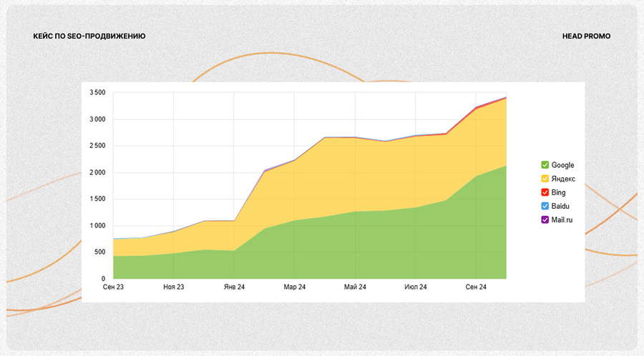Toggle the Baidu legend checkbox
The width and height of the screenshot is (644, 356).
[545, 206]
